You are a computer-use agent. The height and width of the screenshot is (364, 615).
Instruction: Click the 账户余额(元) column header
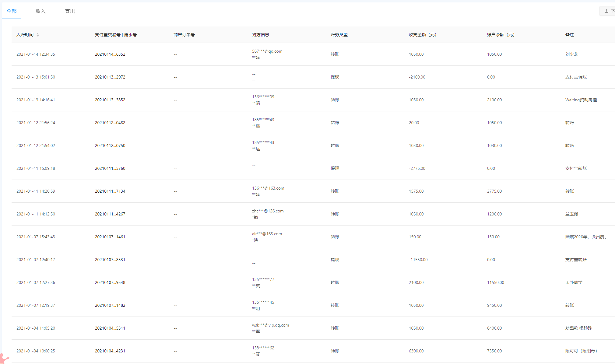[501, 35]
